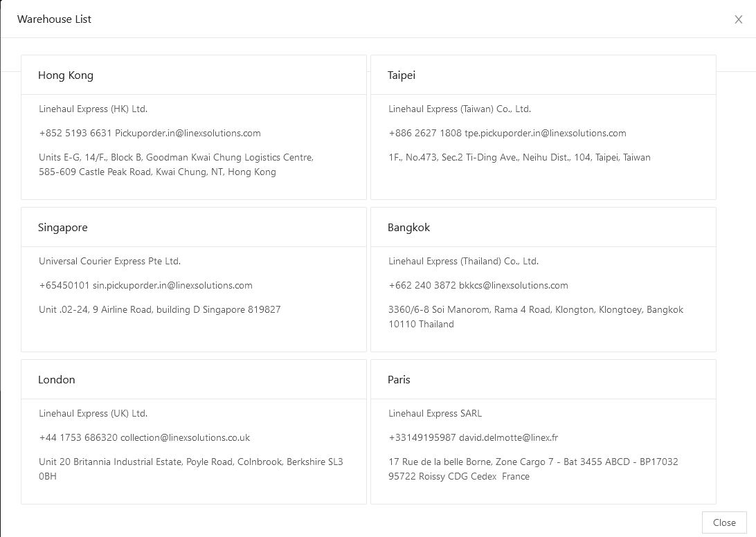Select the Bangkok warehouse heading
The image size is (756, 537).
[x=408, y=228]
